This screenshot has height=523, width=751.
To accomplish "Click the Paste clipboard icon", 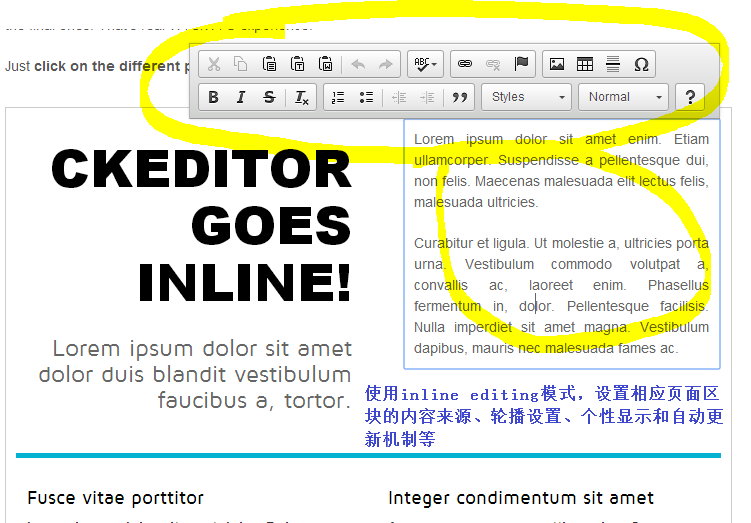I will (269, 64).
